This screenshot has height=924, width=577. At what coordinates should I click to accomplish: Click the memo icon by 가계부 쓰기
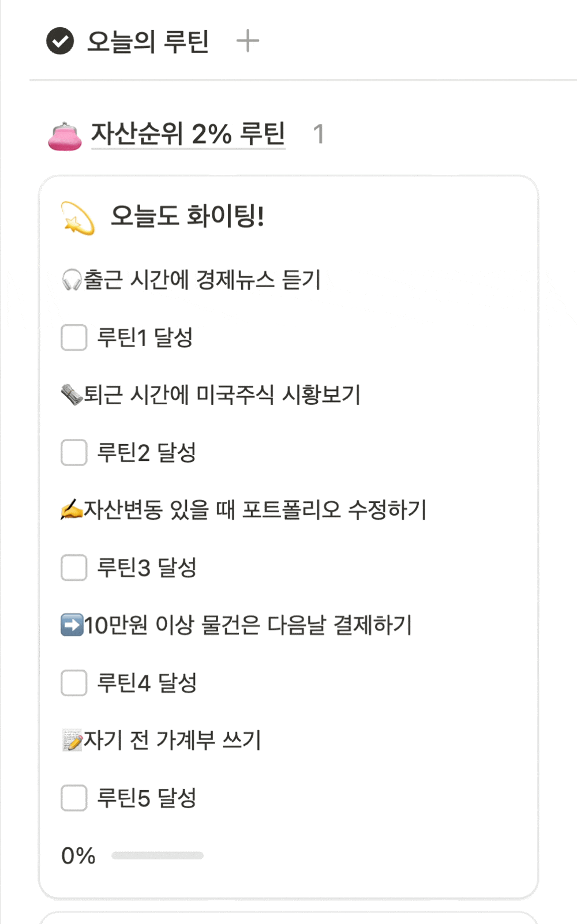tap(72, 741)
